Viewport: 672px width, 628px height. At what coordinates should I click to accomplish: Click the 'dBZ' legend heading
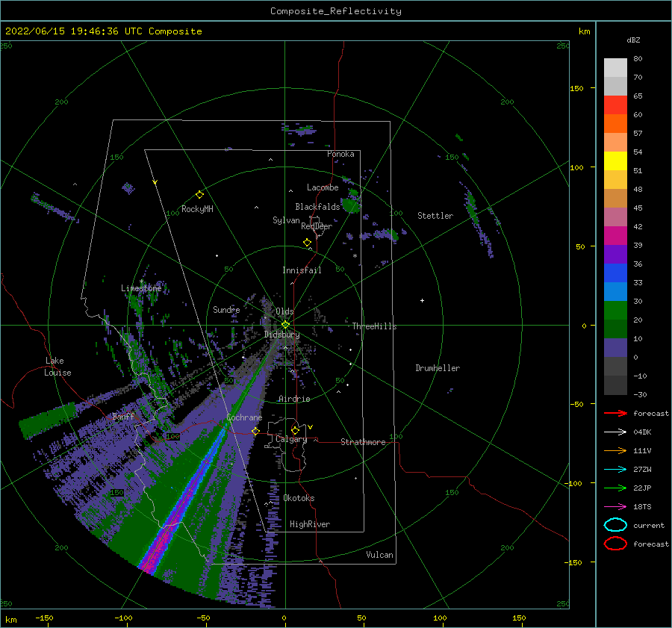633,40
